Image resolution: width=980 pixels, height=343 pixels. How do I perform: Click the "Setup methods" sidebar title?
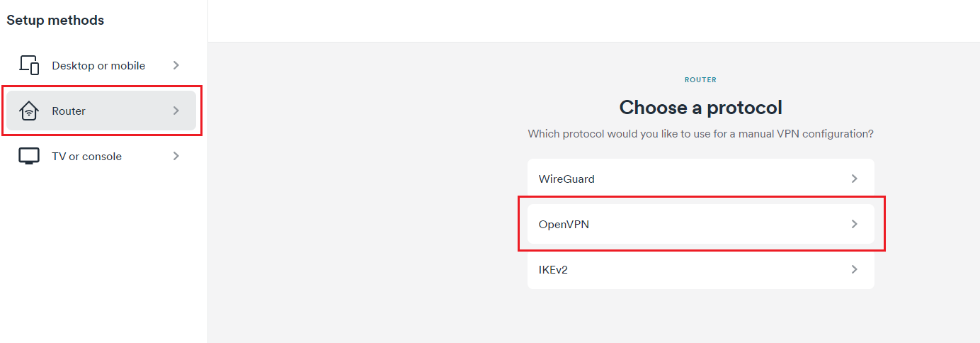[55, 21]
